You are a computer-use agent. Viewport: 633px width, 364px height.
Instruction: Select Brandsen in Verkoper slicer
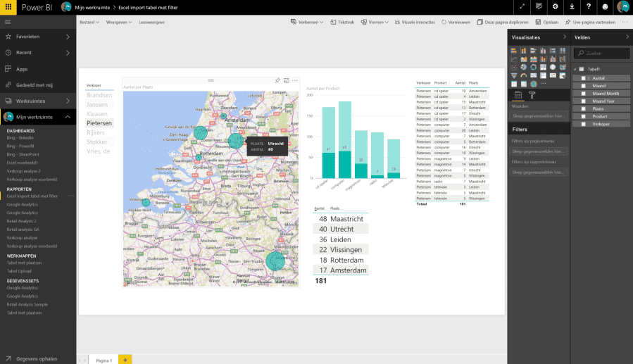pos(99,95)
